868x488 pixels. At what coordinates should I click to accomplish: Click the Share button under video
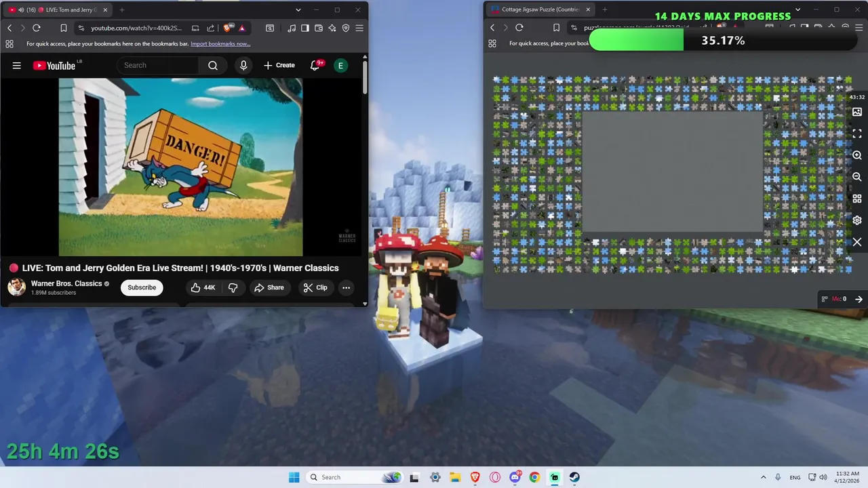(269, 287)
